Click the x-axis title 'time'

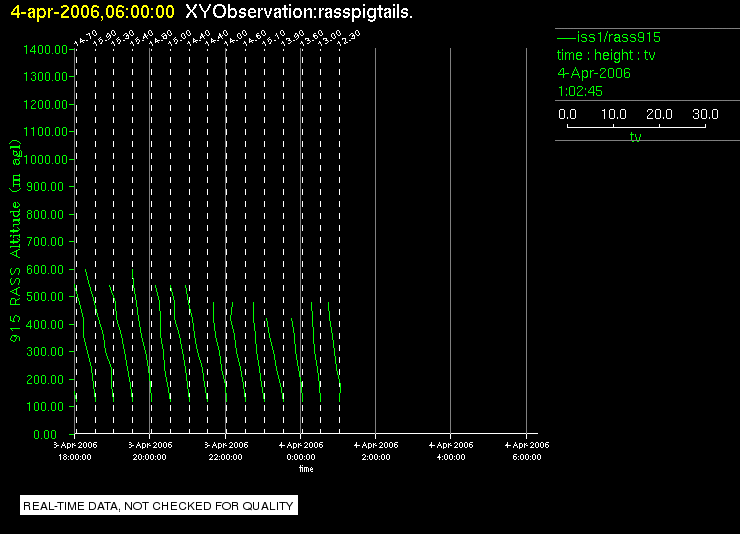coord(306,469)
